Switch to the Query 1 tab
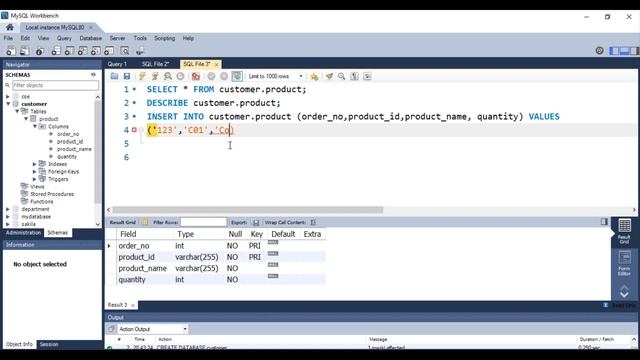The image size is (640, 360). point(117,64)
